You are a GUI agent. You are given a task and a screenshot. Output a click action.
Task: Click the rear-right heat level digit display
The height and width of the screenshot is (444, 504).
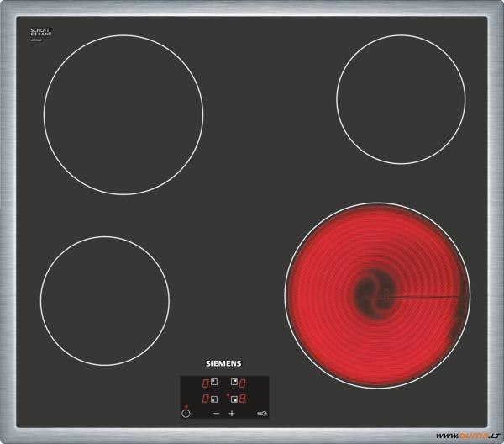click(x=243, y=383)
